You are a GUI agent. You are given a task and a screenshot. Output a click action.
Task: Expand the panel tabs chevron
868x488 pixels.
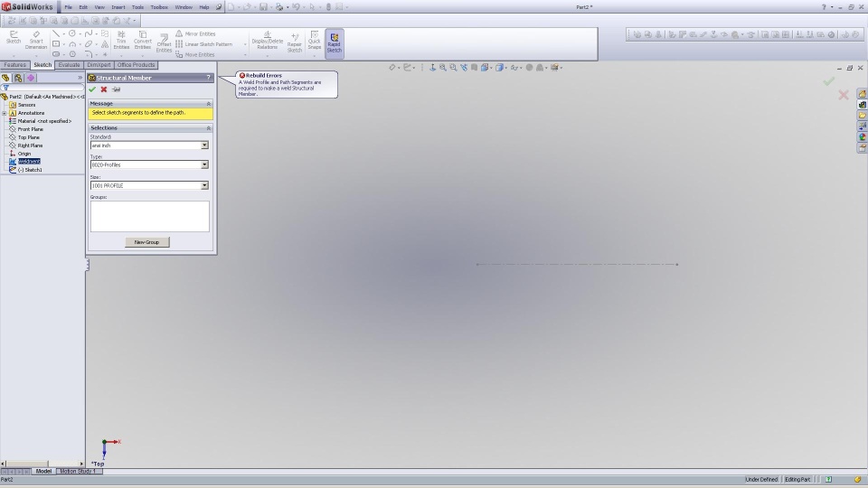click(x=80, y=78)
